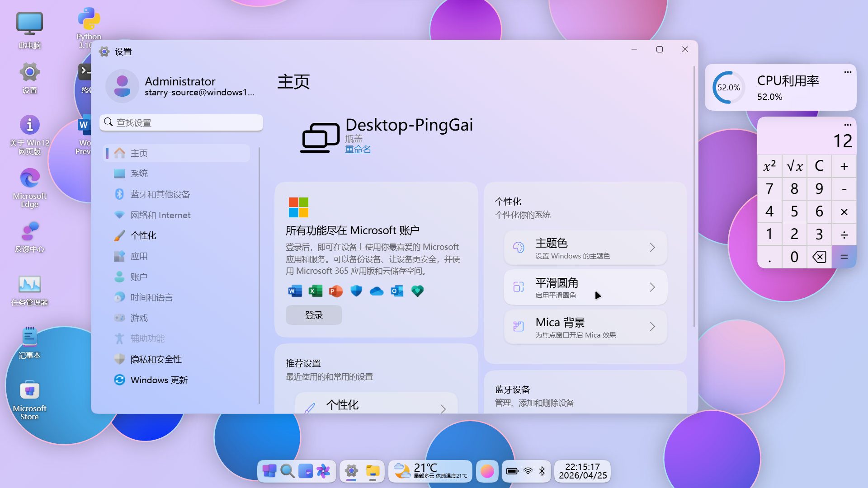Screen dimensions: 868x488
Task: Select 主页 in settings sidebar
Action: [x=177, y=153]
